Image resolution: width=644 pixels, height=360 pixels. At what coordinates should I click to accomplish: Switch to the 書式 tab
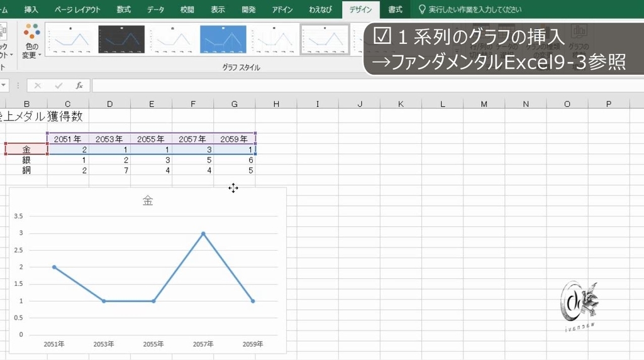(x=395, y=9)
